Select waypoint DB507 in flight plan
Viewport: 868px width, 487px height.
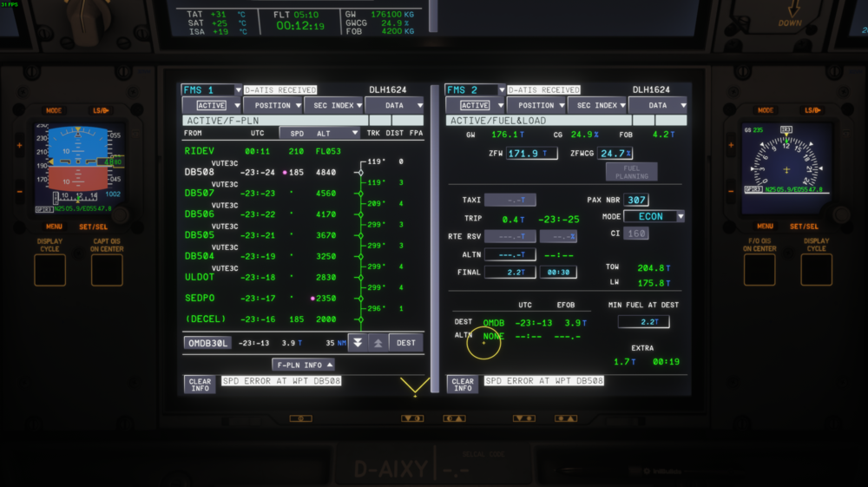200,193
